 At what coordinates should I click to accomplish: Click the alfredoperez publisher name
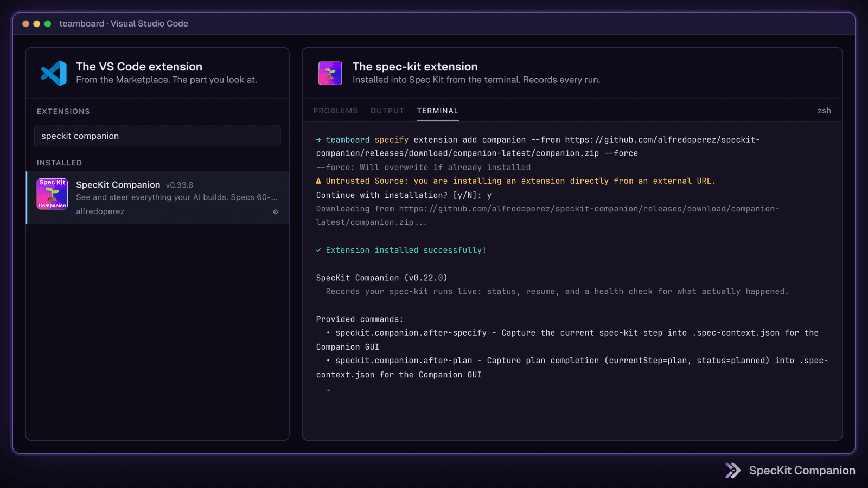coord(100,211)
